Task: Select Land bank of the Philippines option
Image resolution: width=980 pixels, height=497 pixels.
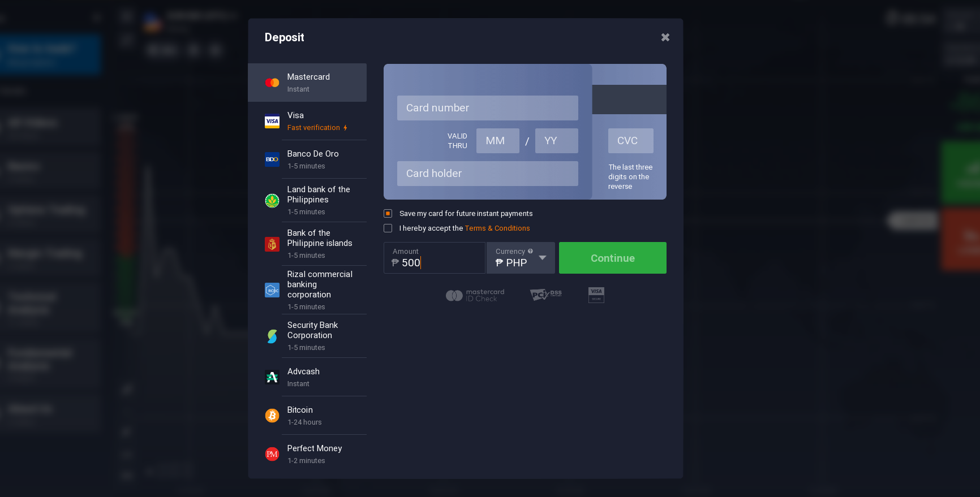Action: [x=307, y=200]
